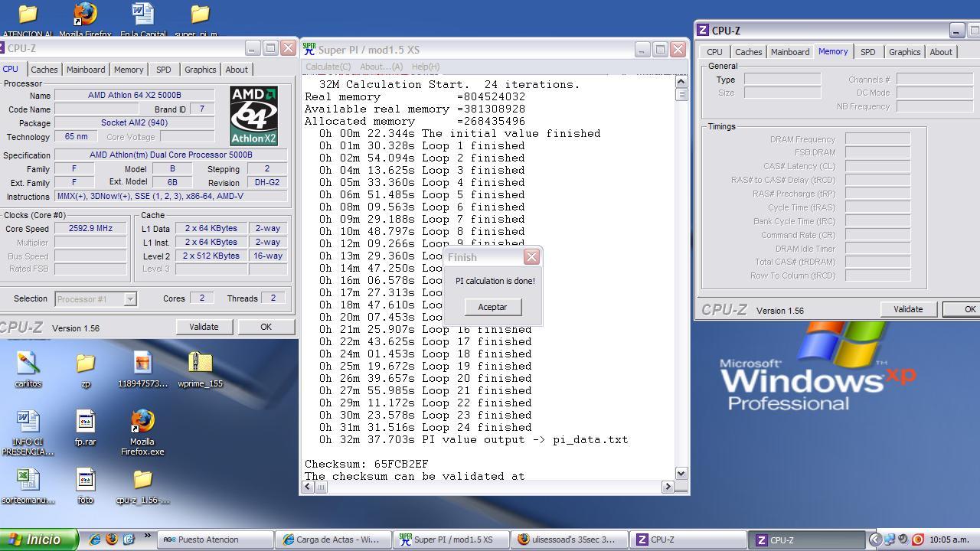Click the AMD Athlon X2 logo in CPU-Z
Image resolution: width=980 pixels, height=551 pixels.
pos(253,116)
